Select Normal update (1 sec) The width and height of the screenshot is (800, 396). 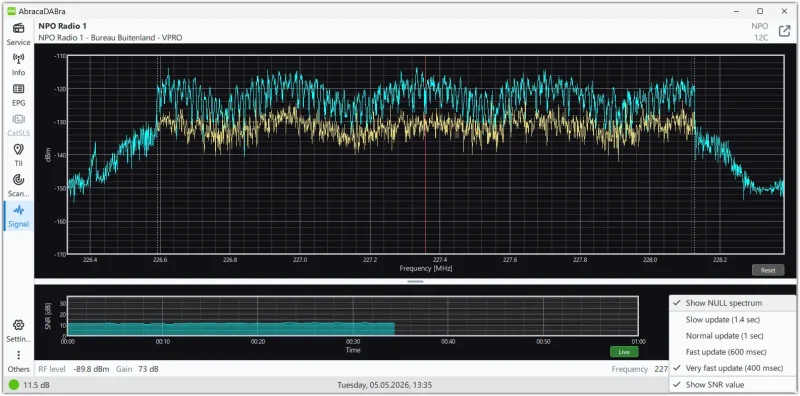(x=732, y=336)
